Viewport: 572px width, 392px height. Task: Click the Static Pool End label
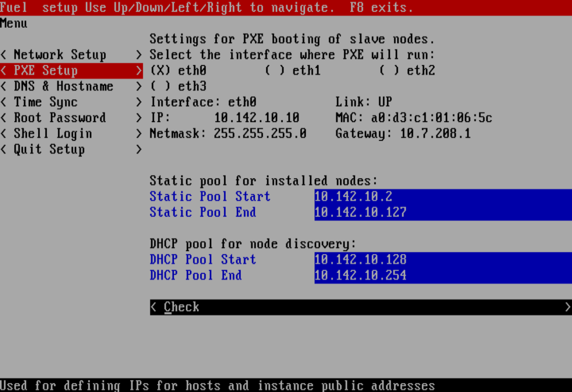click(x=203, y=212)
